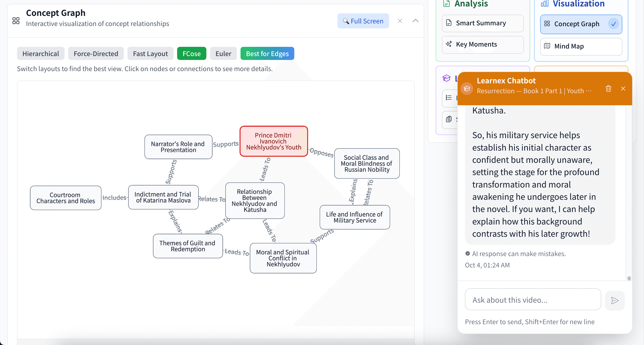Screen dimensions: 644x345
Task: Click the checkmark on the Concept Graph card
Action: click(x=614, y=24)
